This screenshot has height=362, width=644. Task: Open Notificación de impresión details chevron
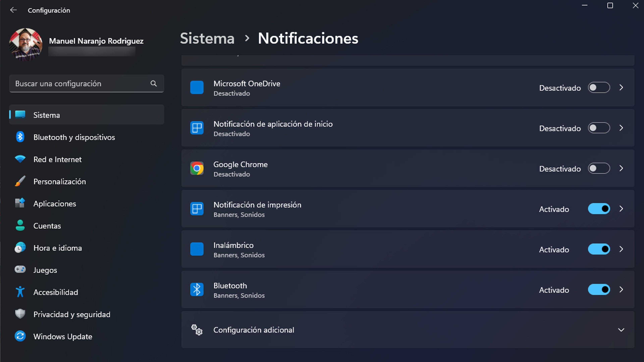(621, 209)
